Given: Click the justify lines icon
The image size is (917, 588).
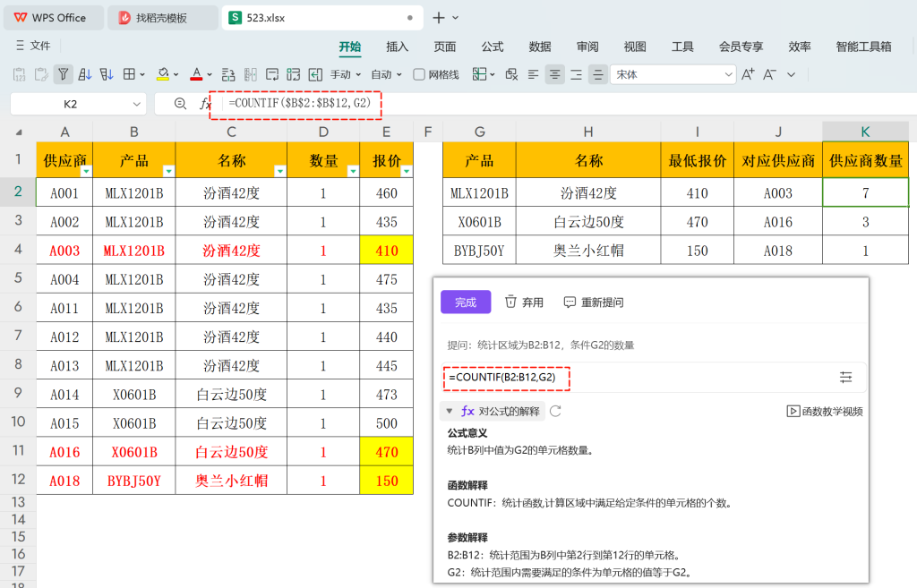Looking at the screenshot, I should point(597,74).
